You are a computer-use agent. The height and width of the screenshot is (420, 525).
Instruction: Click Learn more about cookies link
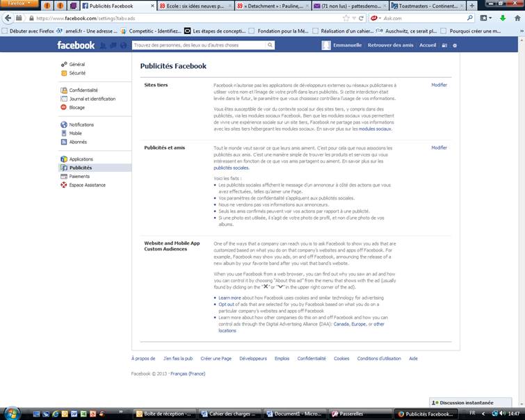point(229,298)
